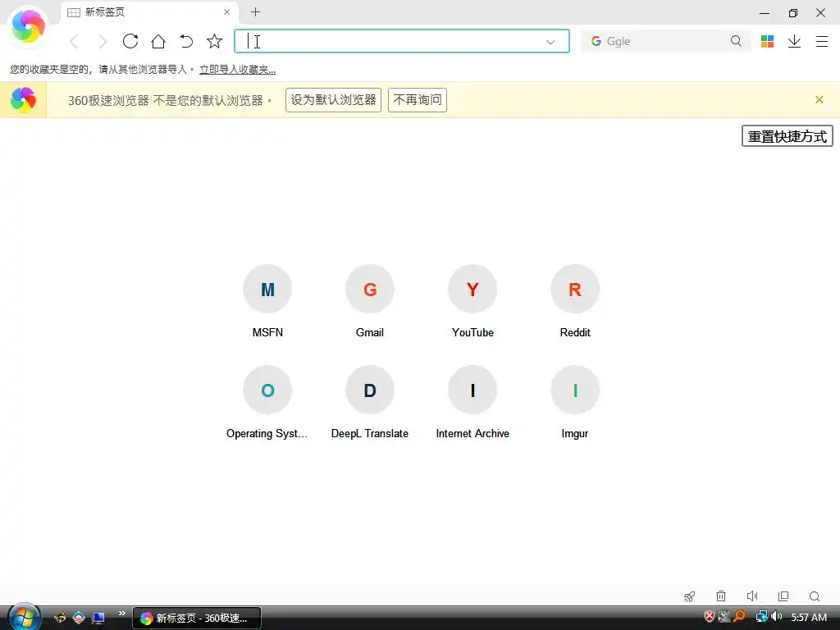Select the 新标签页 tab
The height and width of the screenshot is (630, 840).
(x=149, y=11)
